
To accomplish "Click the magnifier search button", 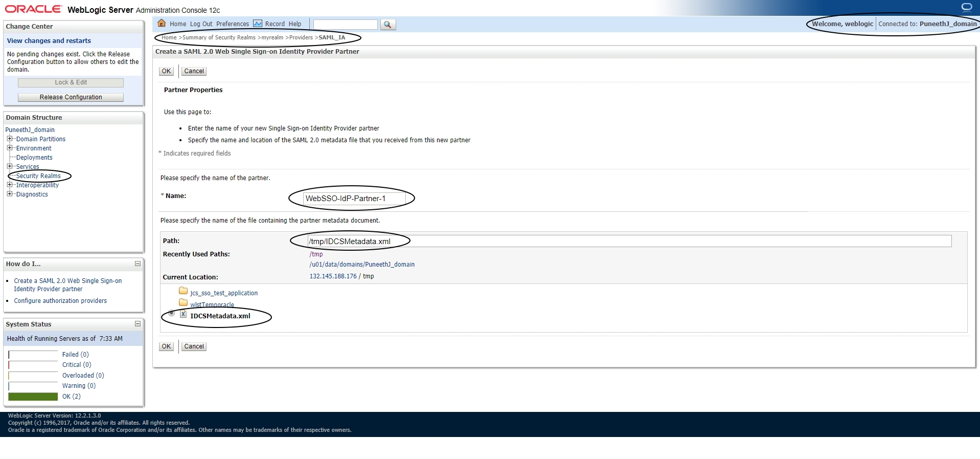I will coord(388,25).
